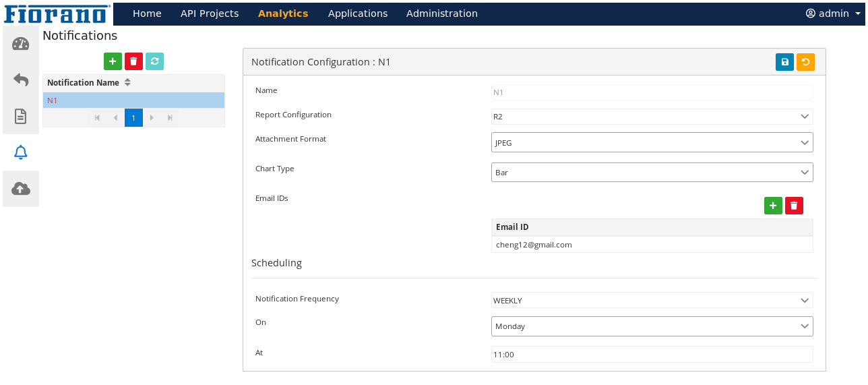Expand the Notification Frequency dropdown
Image resolution: width=868 pixels, height=385 pixels.
click(x=652, y=300)
